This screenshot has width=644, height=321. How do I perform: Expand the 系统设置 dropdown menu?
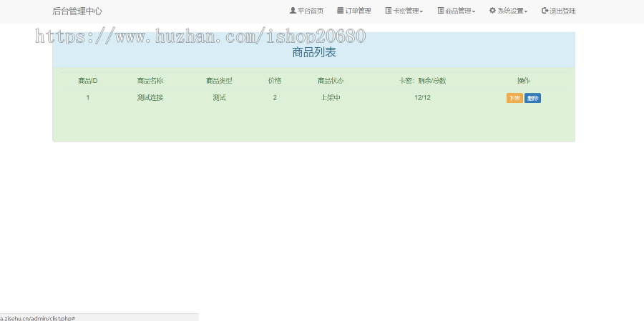pyautogui.click(x=509, y=11)
